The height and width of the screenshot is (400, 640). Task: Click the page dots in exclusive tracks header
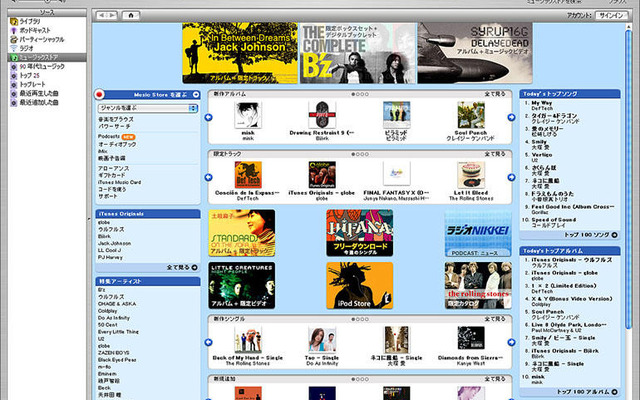click(x=360, y=154)
